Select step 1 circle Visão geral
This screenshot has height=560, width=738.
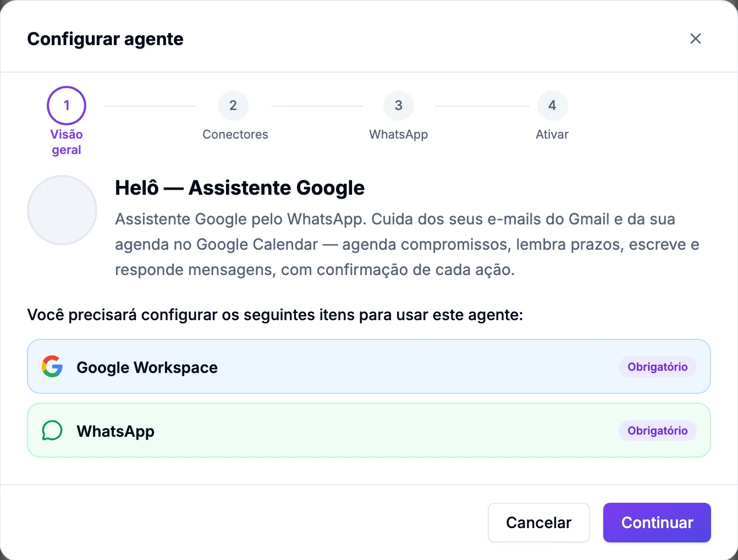click(67, 106)
